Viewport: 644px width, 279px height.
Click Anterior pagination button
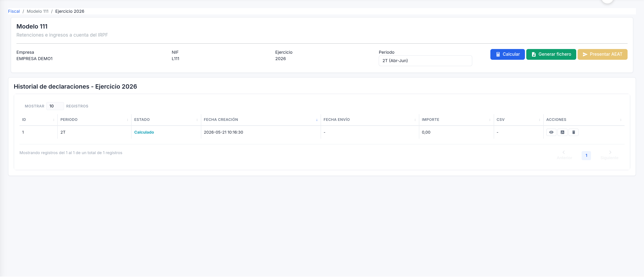[x=564, y=155]
